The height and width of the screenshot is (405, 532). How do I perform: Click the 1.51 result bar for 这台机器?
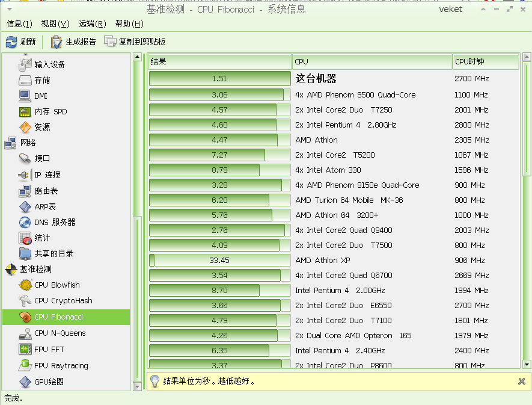tap(220, 78)
